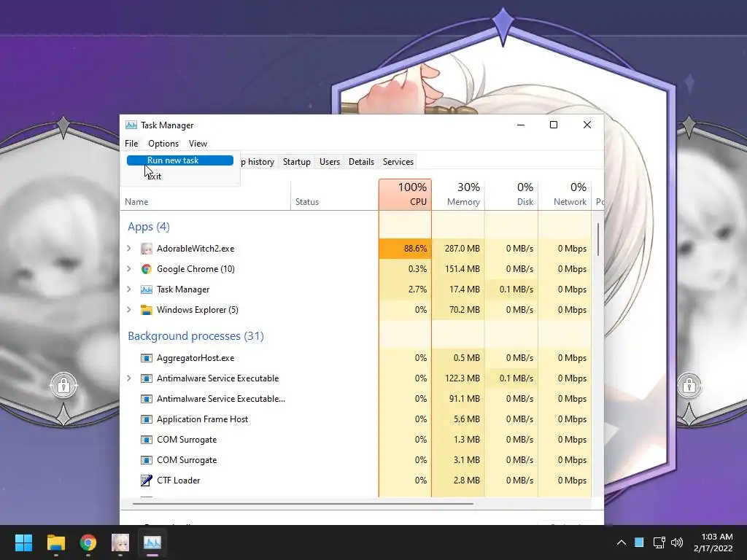
Task: Click the volume speaker icon
Action: pyautogui.click(x=677, y=542)
